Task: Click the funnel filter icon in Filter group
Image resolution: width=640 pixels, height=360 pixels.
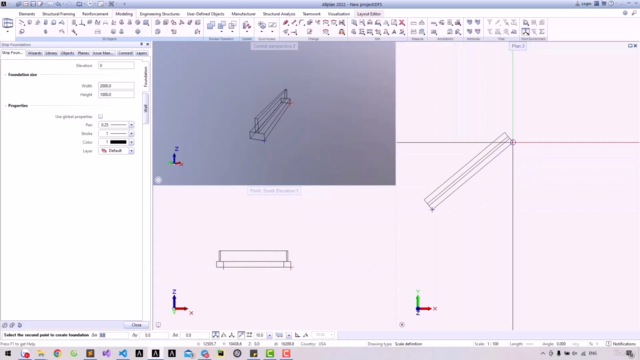Action: 489,23
